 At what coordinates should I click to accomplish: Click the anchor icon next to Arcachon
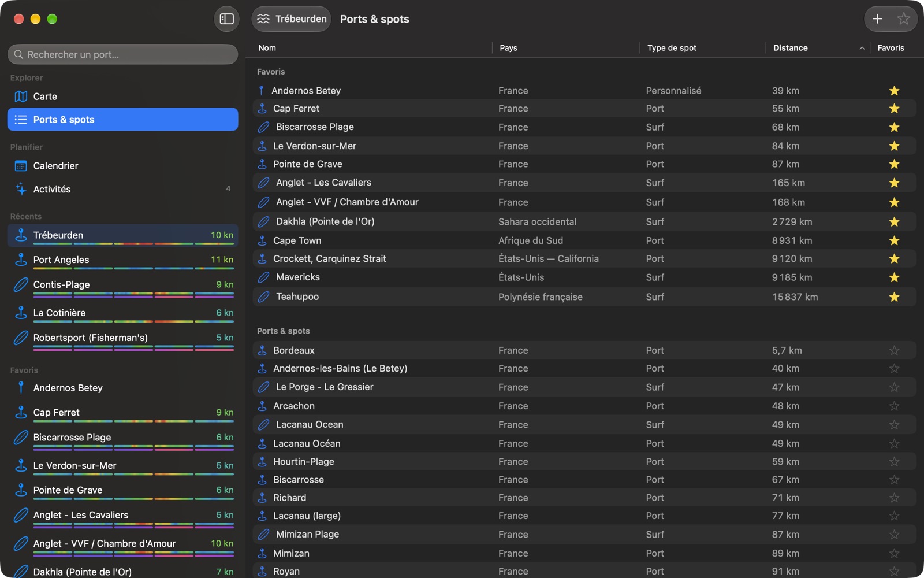262,406
